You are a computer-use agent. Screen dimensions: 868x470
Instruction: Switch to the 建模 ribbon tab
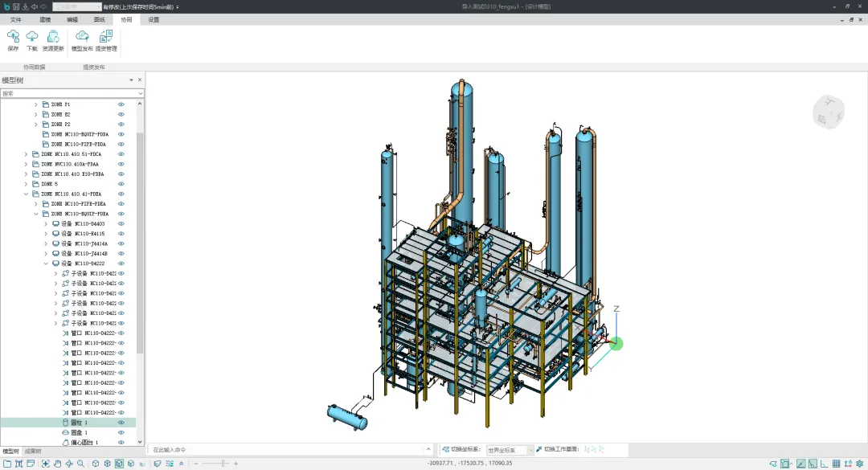point(45,19)
